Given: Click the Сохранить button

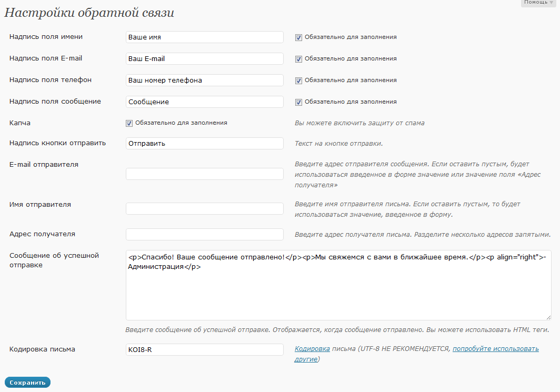Looking at the screenshot, I should click(27, 383).
